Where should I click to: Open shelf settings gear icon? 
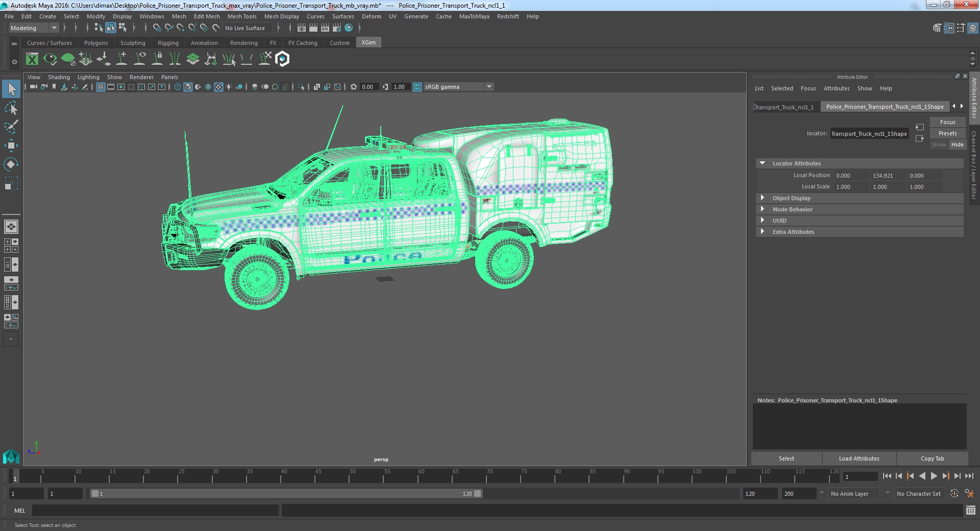pyautogui.click(x=14, y=62)
